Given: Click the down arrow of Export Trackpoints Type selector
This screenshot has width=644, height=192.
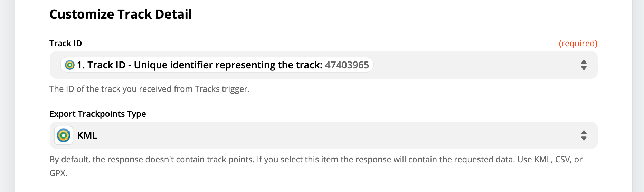Looking at the screenshot, I should pyautogui.click(x=584, y=138).
